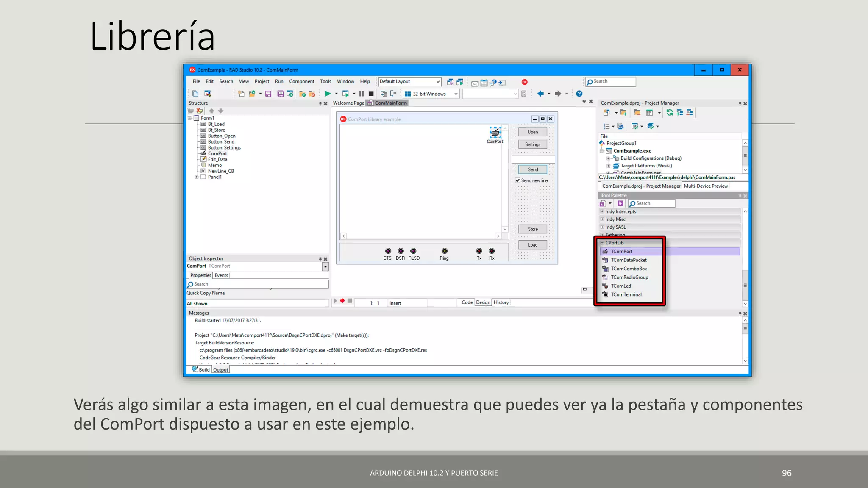Toggle the Send new line checkbox
Image resolution: width=868 pixels, height=488 pixels.
(x=517, y=180)
